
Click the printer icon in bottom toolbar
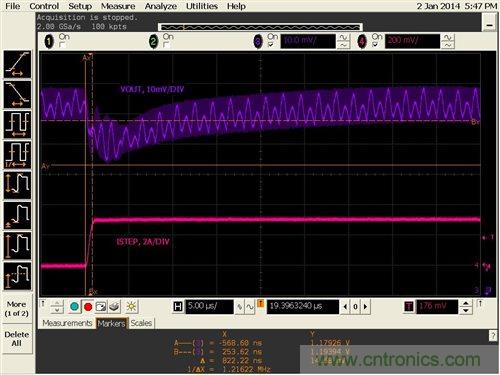114,306
